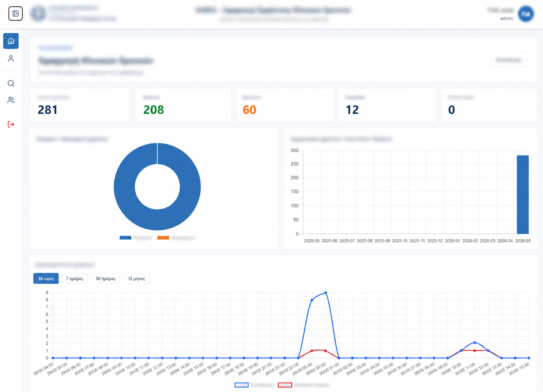Switch to the 30 ημέρες range
This screenshot has height=392, width=543.
tap(106, 278)
